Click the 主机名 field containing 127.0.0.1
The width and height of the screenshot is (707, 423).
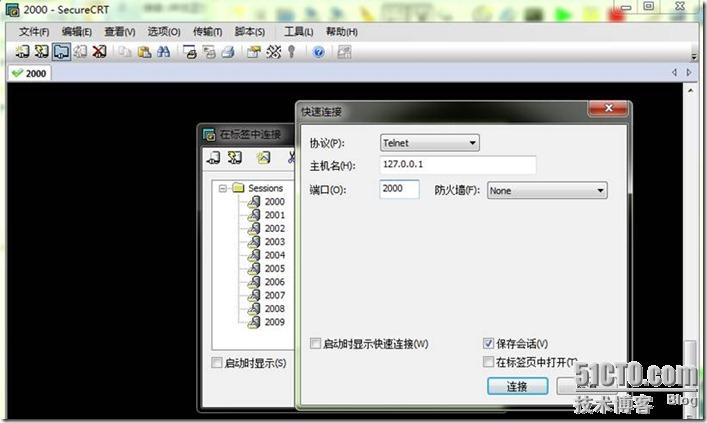point(458,165)
